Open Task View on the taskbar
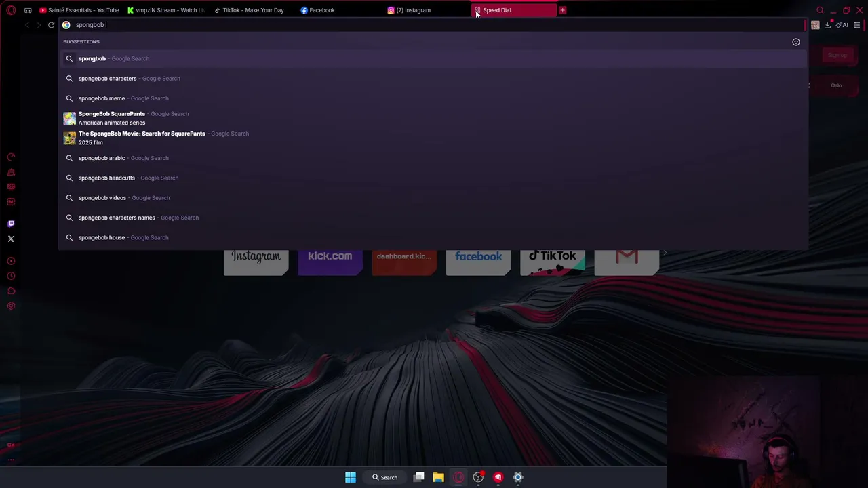868x488 pixels. (419, 477)
